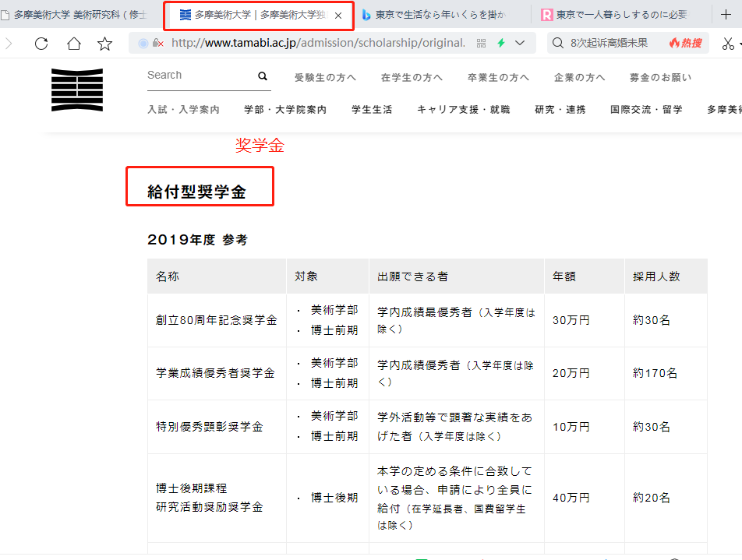The width and height of the screenshot is (742, 560).
Task: Go to the browser home page
Action: [73, 44]
